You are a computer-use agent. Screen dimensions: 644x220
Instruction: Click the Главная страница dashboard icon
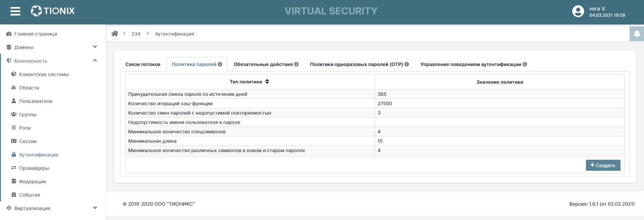pyautogui.click(x=9, y=34)
